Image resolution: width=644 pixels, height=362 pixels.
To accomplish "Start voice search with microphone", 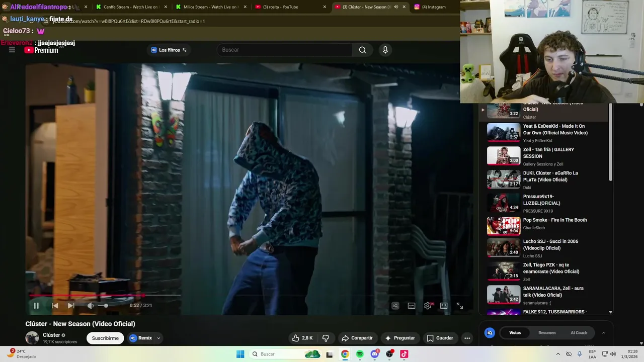I will (385, 50).
